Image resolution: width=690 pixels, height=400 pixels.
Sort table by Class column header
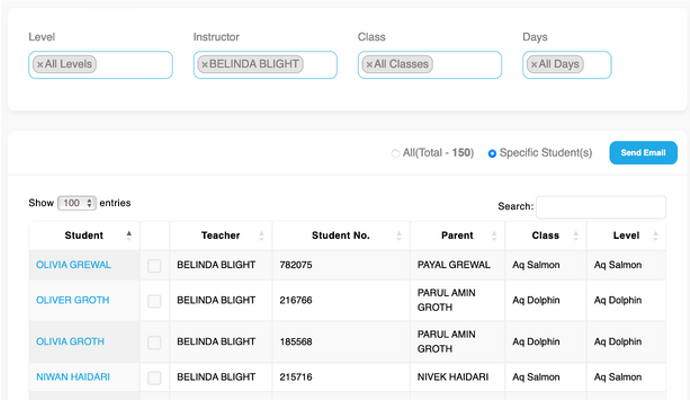click(x=545, y=236)
